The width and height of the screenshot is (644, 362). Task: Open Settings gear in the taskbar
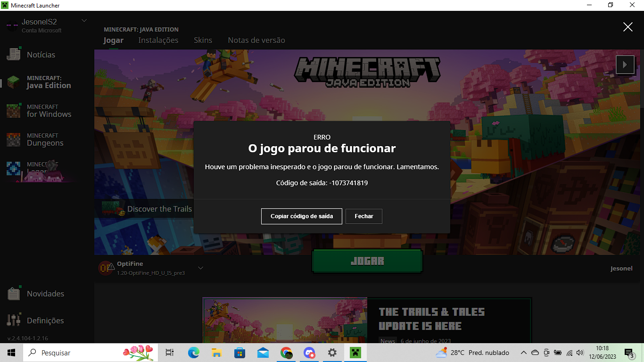click(x=332, y=353)
